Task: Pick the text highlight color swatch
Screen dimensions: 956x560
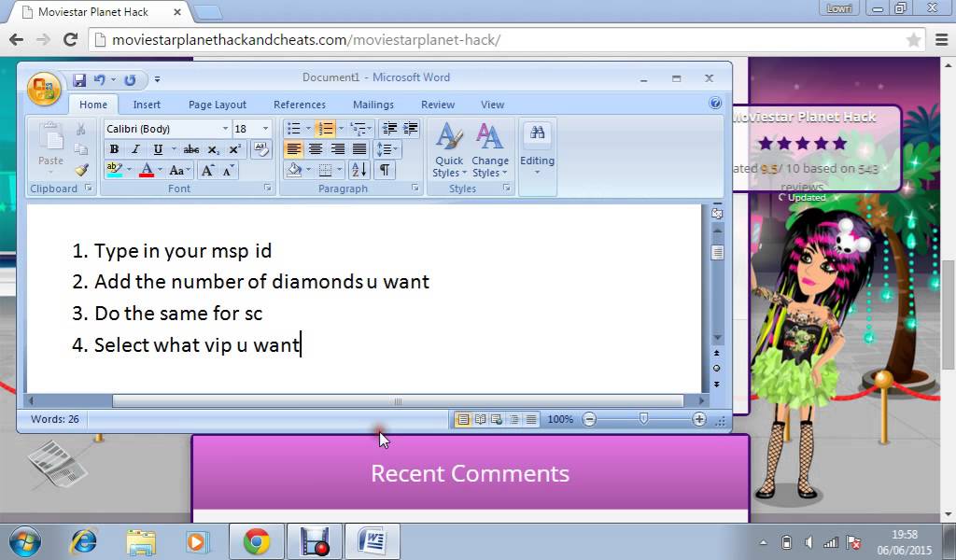Action: [x=114, y=171]
